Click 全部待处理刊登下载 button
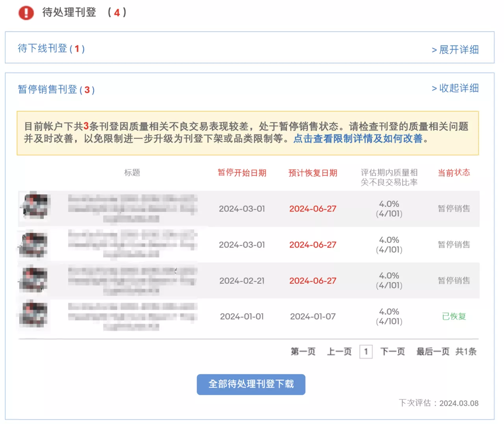 pos(251,384)
